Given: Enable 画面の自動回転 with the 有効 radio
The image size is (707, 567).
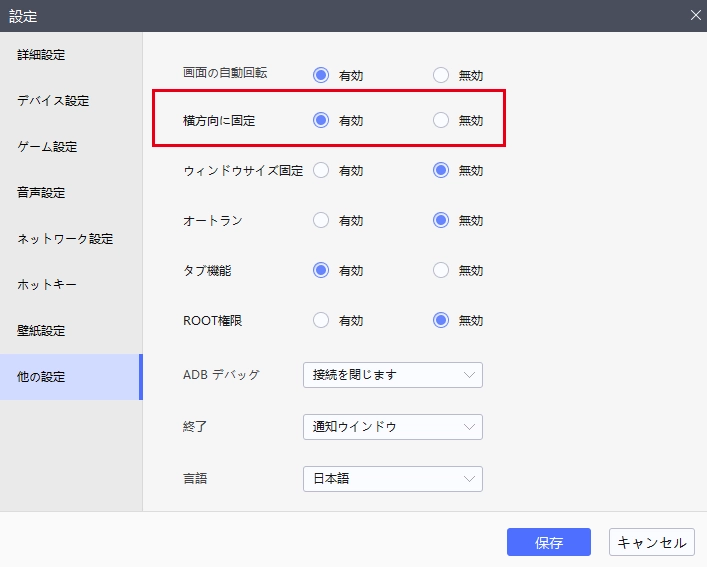Looking at the screenshot, I should tap(321, 75).
